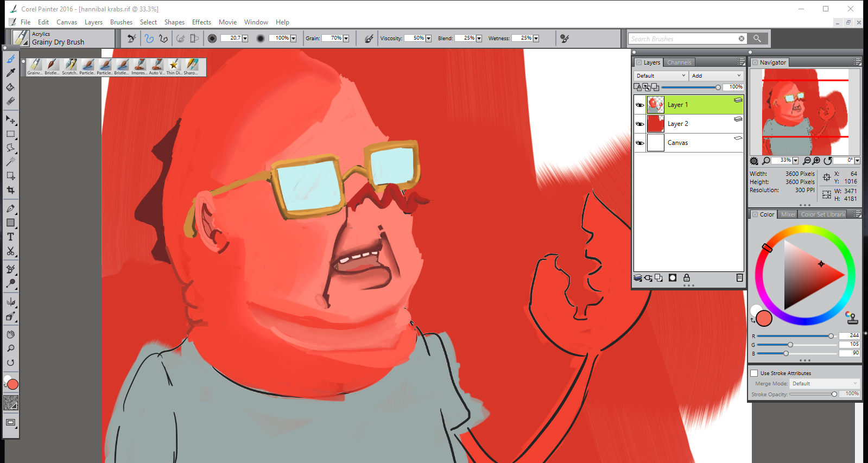Open Navigator panel options menu
This screenshot has height=463, width=868.
coord(858,62)
